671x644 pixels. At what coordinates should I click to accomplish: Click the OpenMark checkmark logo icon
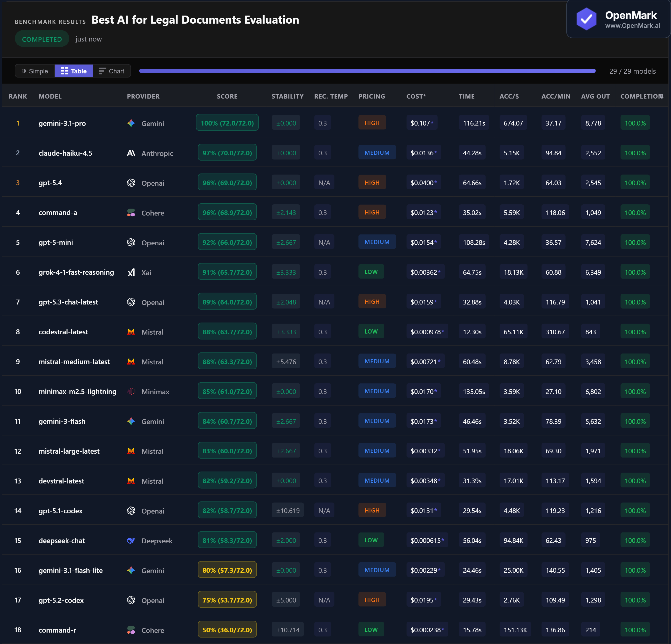pos(586,19)
